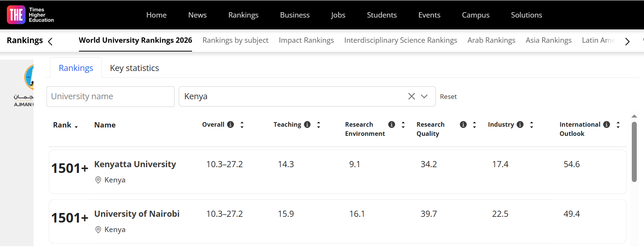
Task: Open Jobs in top navigation
Action: (x=338, y=15)
